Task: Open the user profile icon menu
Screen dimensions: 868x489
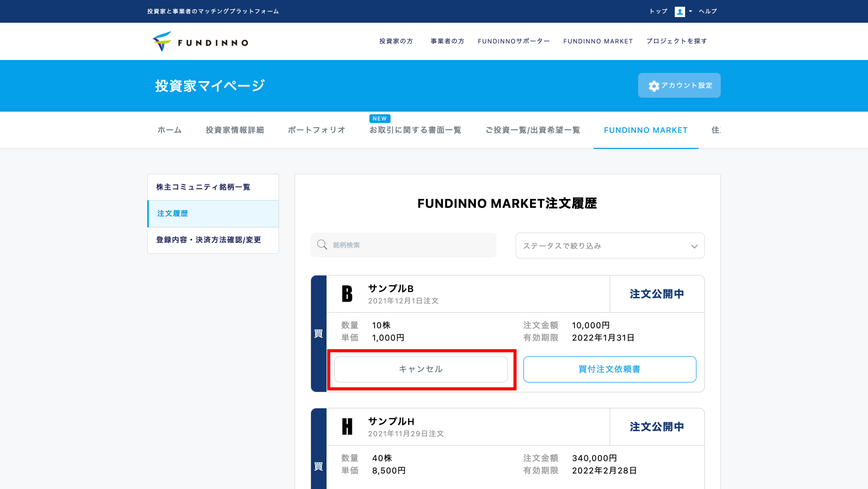Action: coord(679,11)
